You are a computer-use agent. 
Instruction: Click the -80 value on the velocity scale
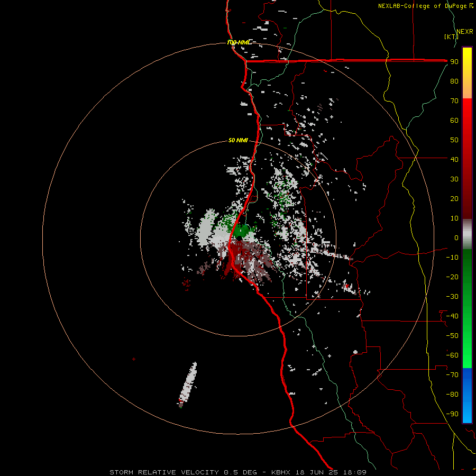point(452,395)
